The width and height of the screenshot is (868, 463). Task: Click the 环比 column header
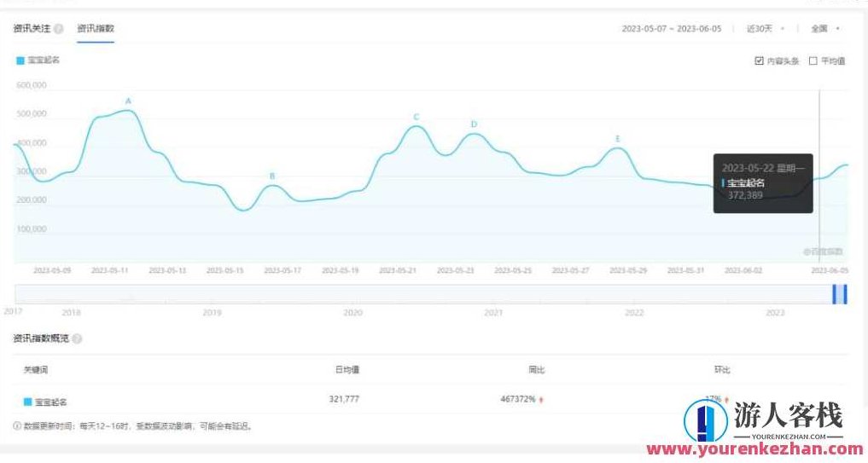pos(722,369)
